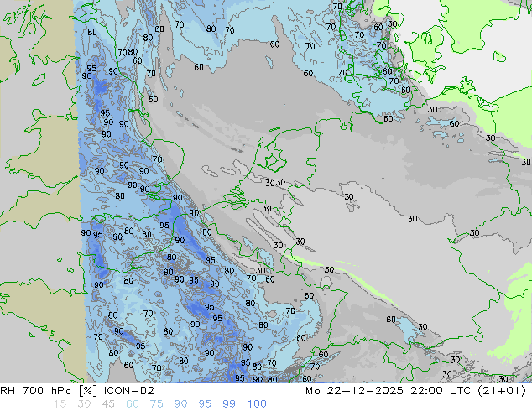Click the legend value 45
Image resolution: width=532 pixels, height=411 pixels.
108,404
